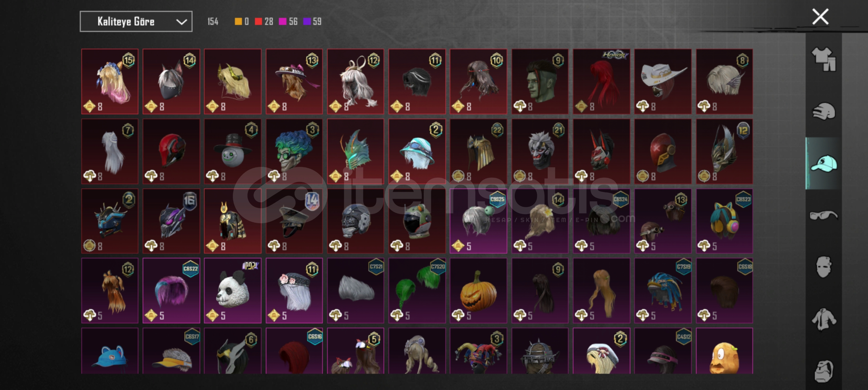Choose the snowman head with top hat
This screenshot has height=390, width=868.
(232, 151)
